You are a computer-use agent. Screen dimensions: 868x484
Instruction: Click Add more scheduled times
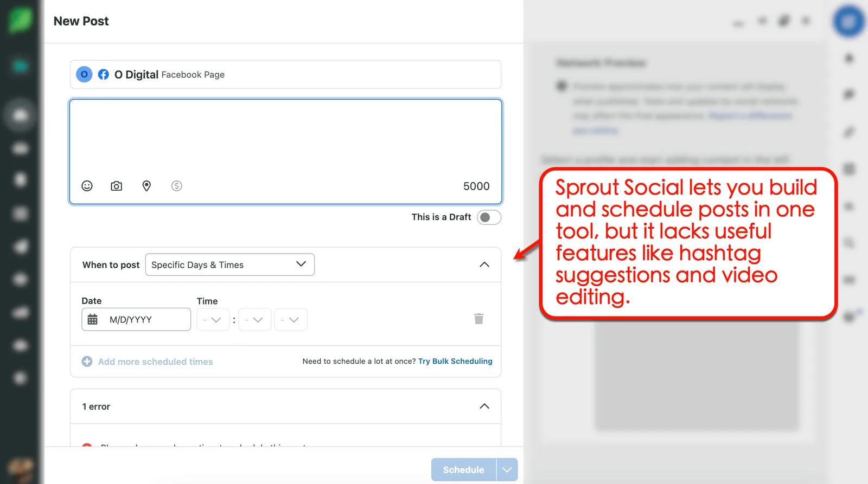[x=155, y=362]
